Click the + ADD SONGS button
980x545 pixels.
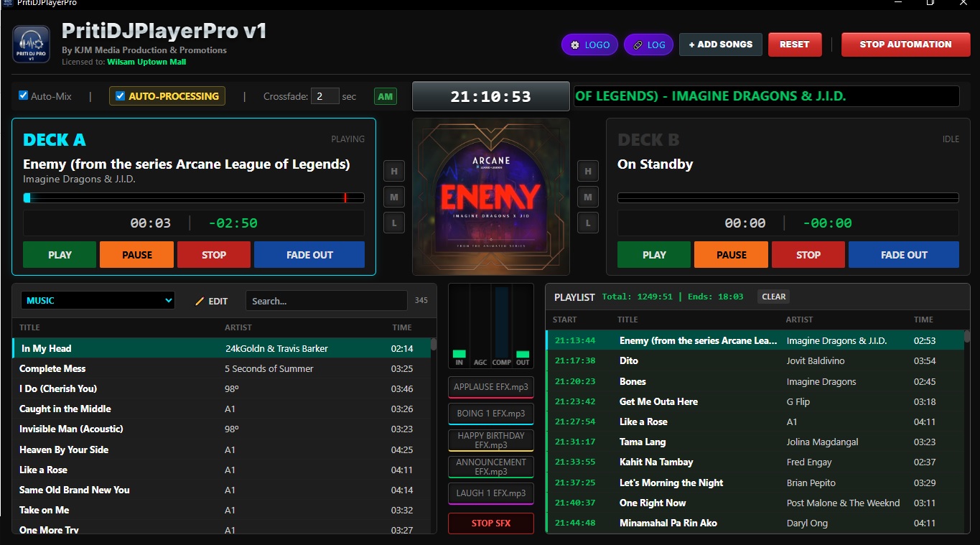(x=720, y=45)
